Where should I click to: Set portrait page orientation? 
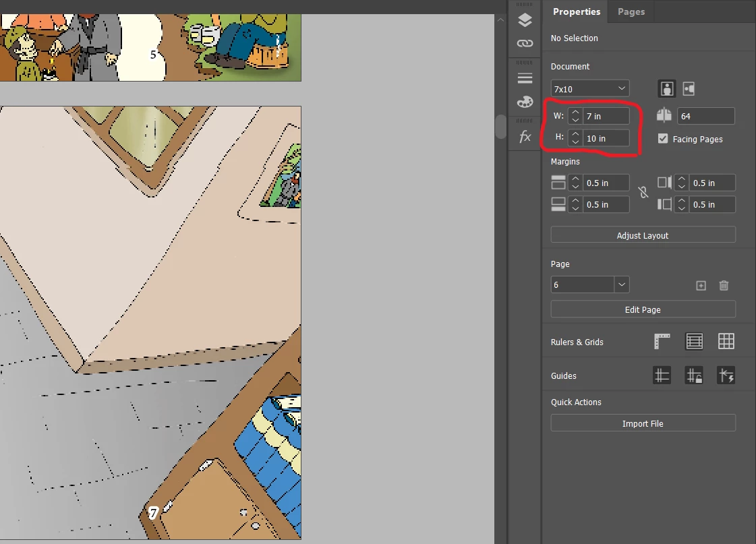click(x=667, y=89)
